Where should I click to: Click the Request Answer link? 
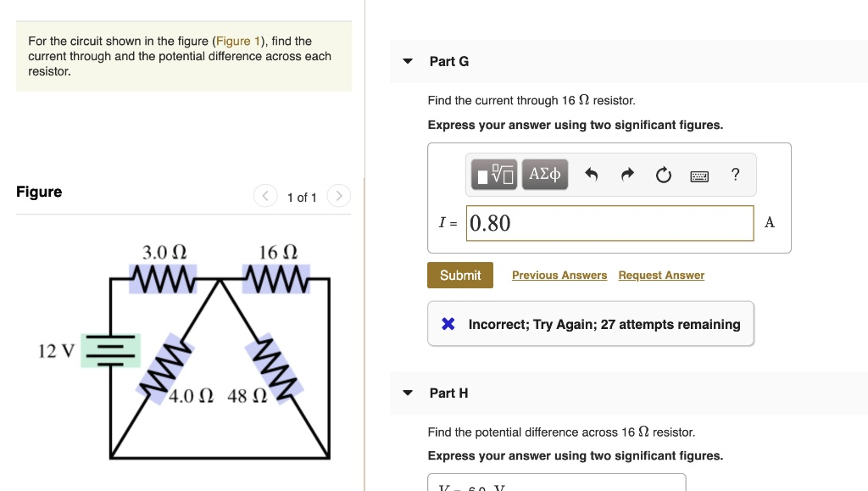(661, 276)
